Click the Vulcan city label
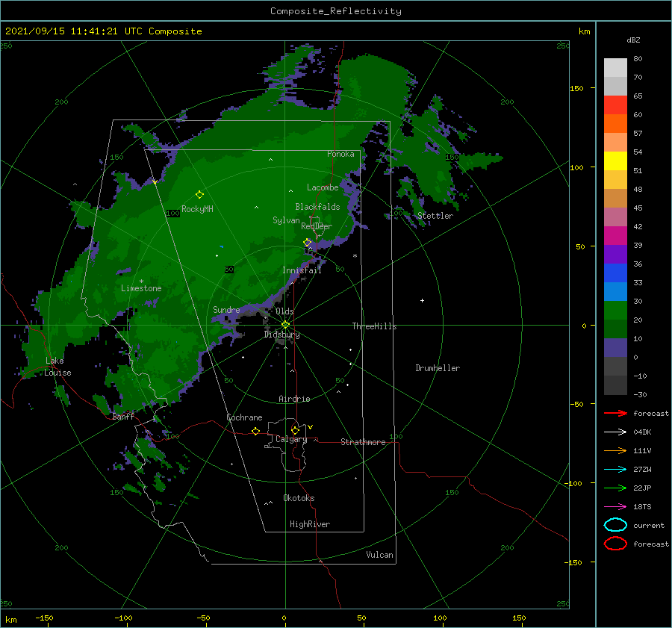The image size is (672, 628). (x=380, y=555)
